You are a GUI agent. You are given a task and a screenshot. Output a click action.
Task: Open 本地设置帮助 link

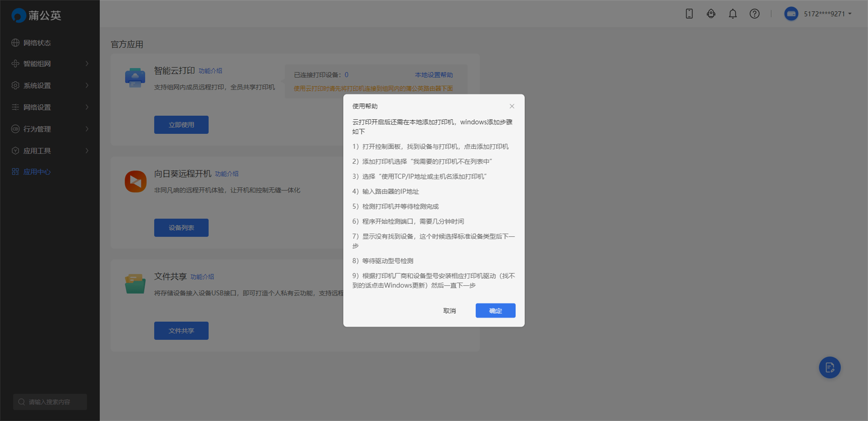pos(434,75)
